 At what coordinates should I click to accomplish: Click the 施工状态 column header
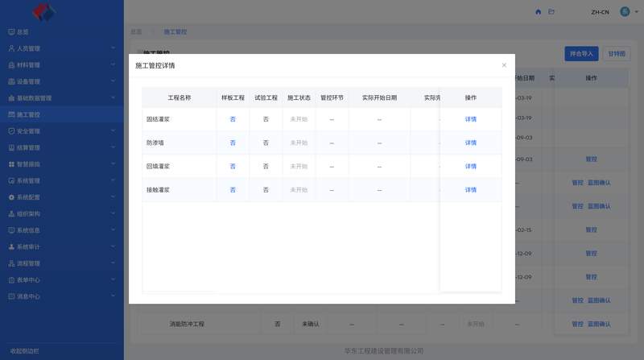[x=299, y=97]
